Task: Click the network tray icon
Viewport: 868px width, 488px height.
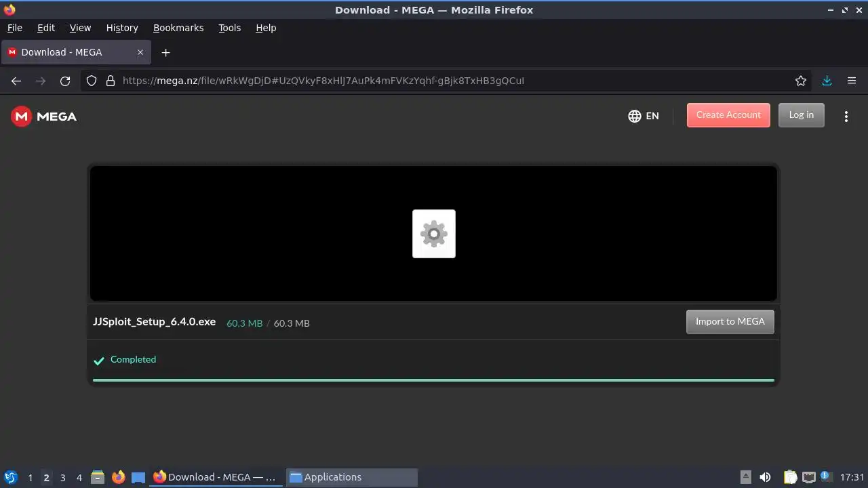Action: pos(808,477)
